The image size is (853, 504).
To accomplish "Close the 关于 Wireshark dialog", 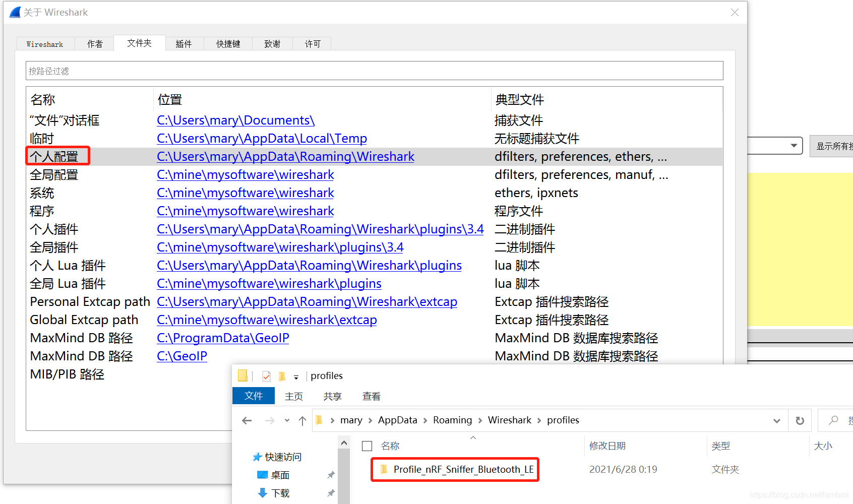I will pyautogui.click(x=735, y=12).
